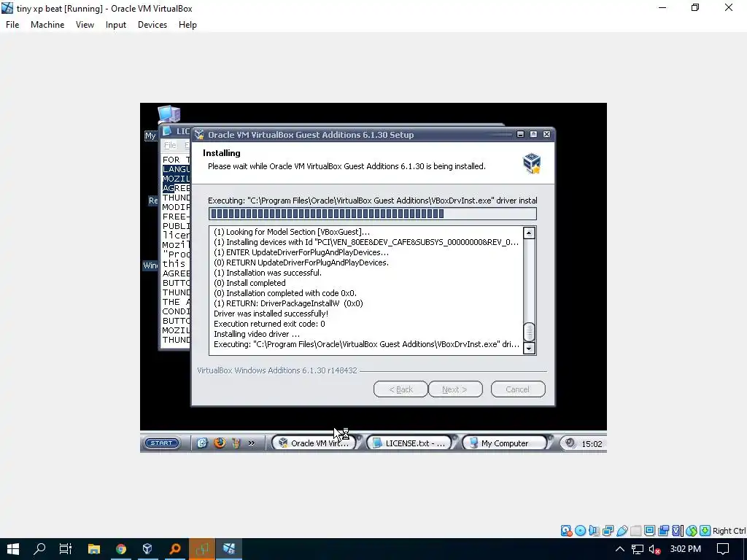Click the audio status bar icon
The image size is (747, 560).
point(594,531)
